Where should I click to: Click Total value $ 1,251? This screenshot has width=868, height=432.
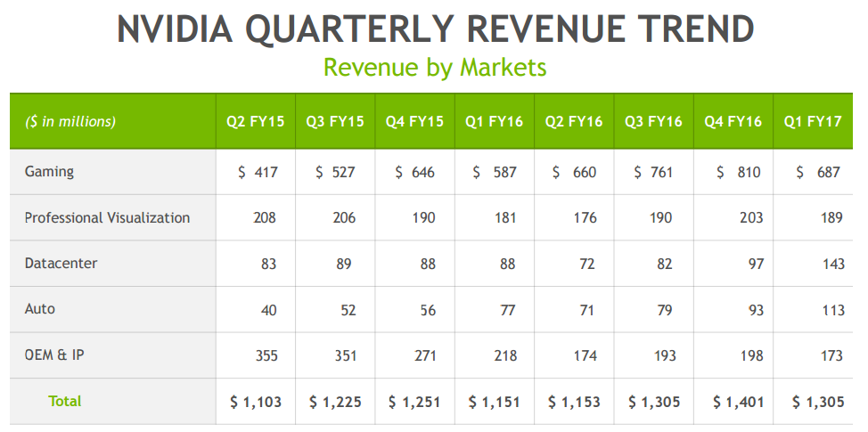point(414,402)
